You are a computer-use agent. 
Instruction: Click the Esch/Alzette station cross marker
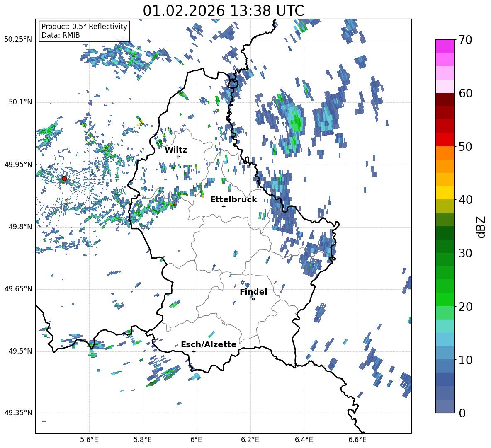194,351
